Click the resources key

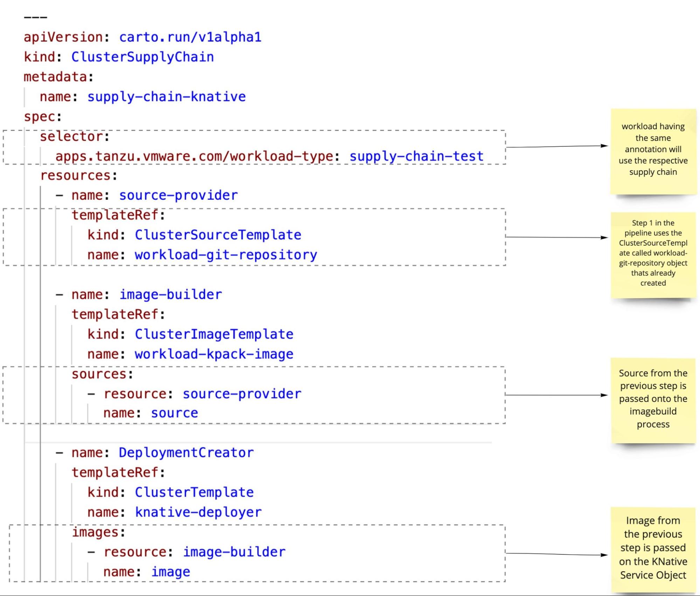click(75, 176)
